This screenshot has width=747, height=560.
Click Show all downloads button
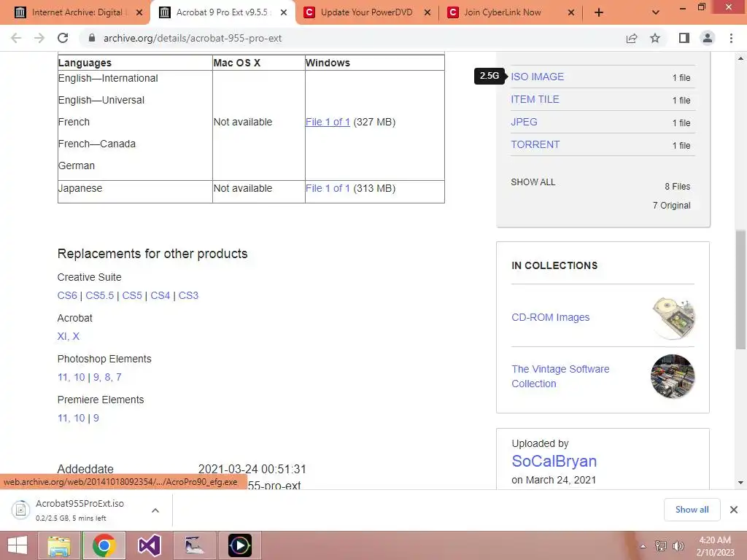[x=692, y=510]
